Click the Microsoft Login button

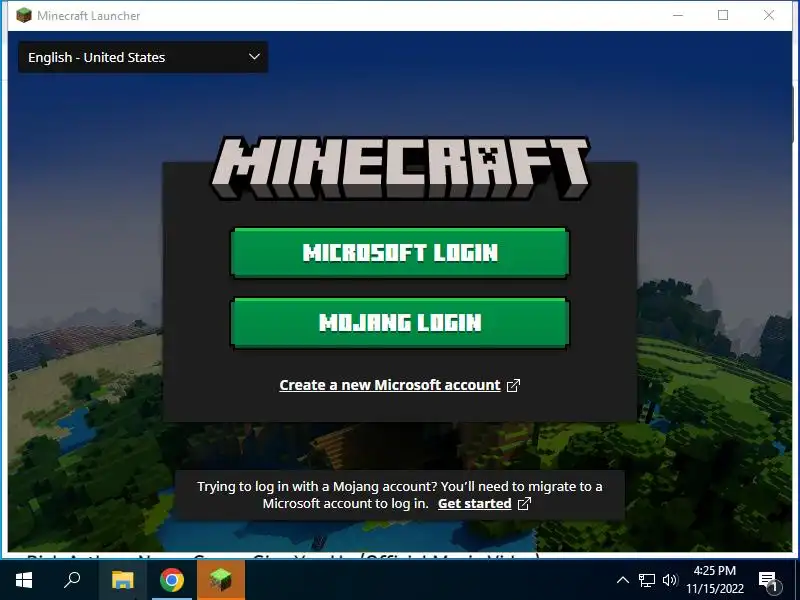coord(400,253)
